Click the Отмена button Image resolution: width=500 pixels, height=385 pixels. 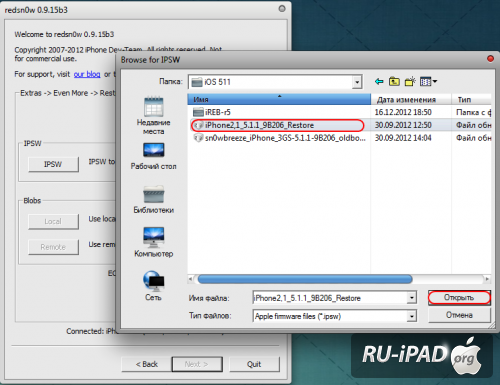pyautogui.click(x=459, y=315)
